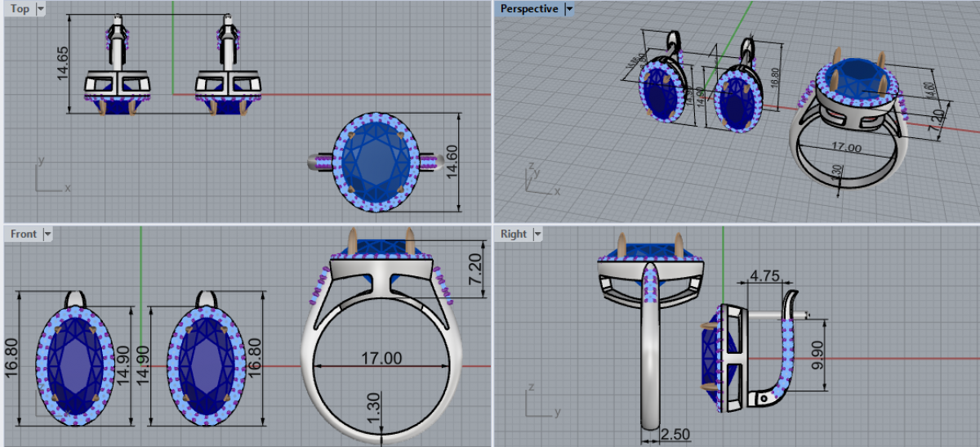980x447 pixels.
Task: Open the Perspective viewport dropdown arrow menu
Action: 569,9
